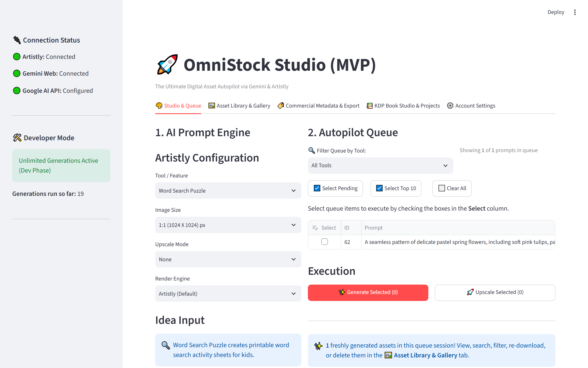
Task: Click the palette icon on the Studio & Queue tab
Action: pyautogui.click(x=159, y=106)
